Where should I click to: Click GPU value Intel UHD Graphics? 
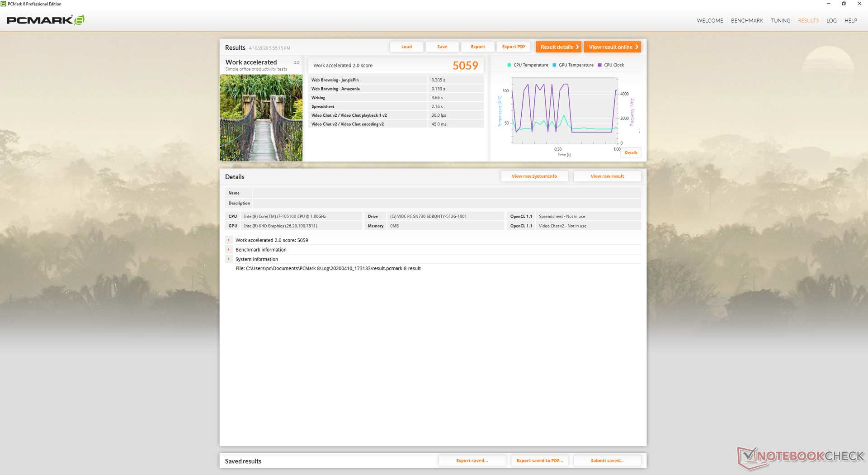[x=280, y=226]
